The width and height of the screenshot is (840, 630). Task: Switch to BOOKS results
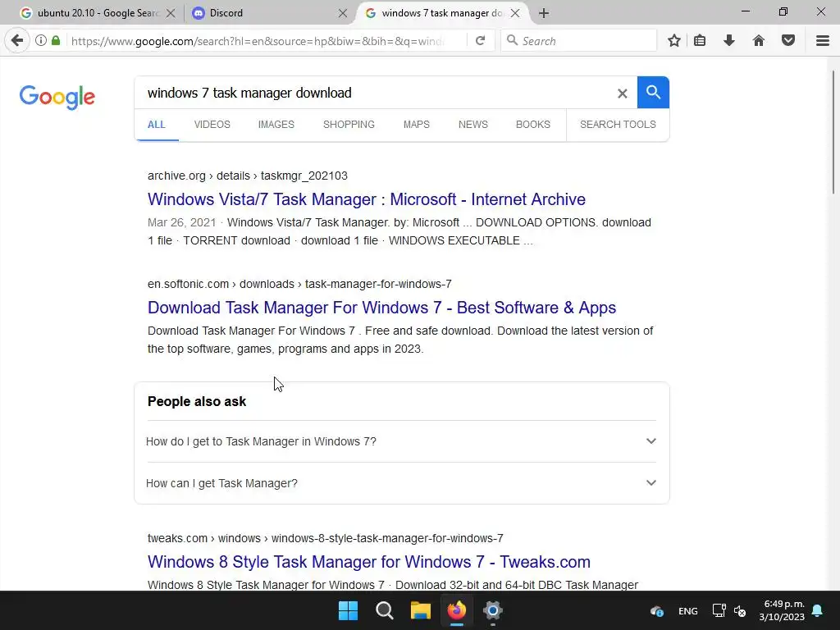pyautogui.click(x=533, y=125)
